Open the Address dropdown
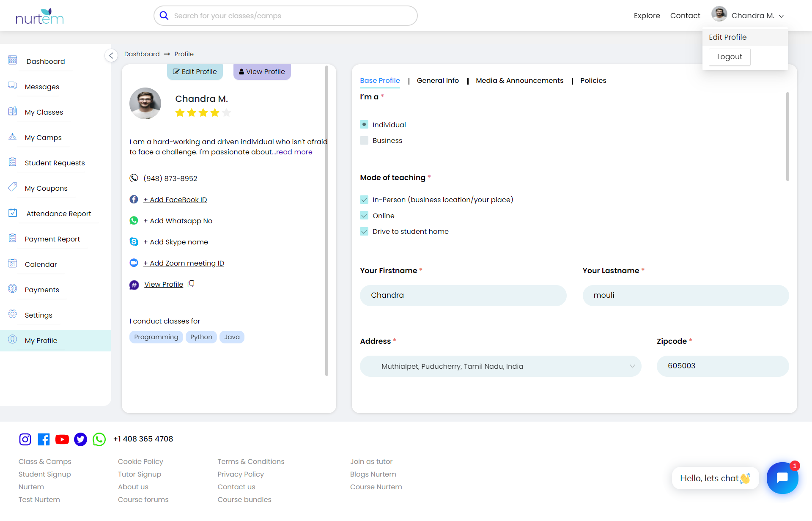 pyautogui.click(x=632, y=366)
